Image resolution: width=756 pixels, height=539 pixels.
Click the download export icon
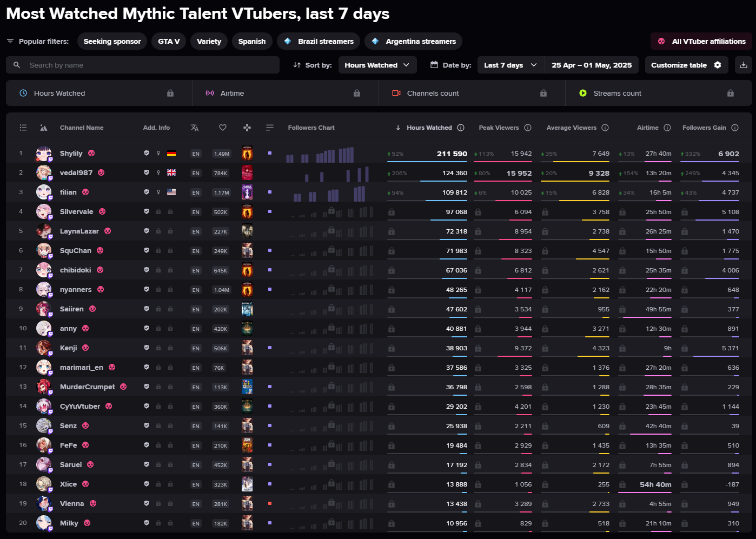[x=744, y=65]
